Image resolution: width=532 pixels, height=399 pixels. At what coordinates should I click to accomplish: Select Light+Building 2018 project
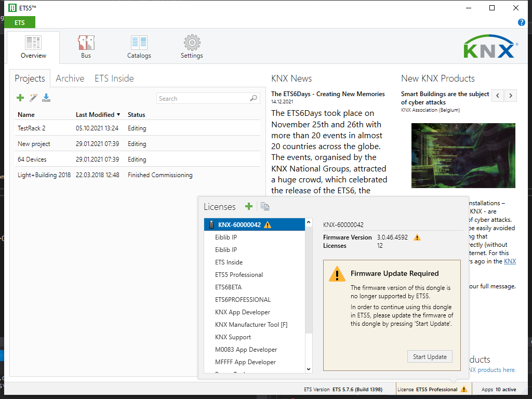(x=138, y=175)
